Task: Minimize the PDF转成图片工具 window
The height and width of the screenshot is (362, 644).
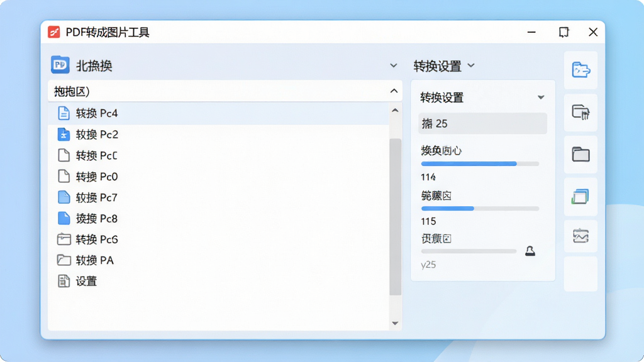Action: point(531,32)
